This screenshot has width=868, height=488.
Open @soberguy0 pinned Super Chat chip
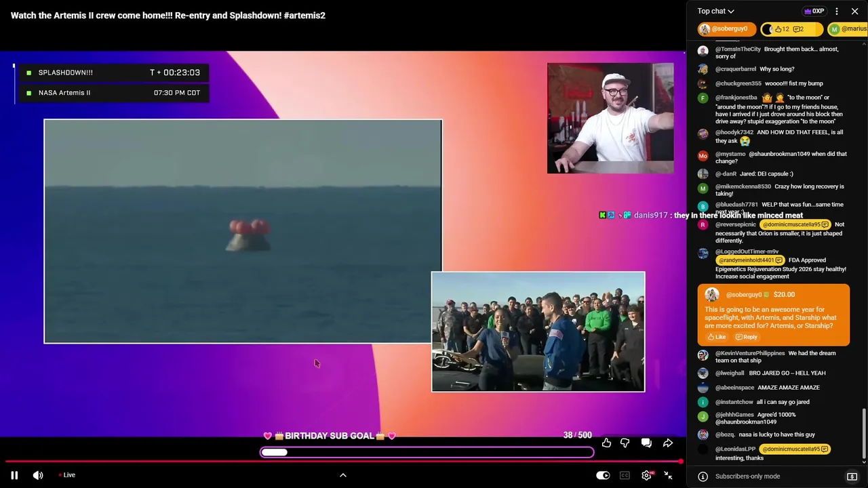click(726, 29)
